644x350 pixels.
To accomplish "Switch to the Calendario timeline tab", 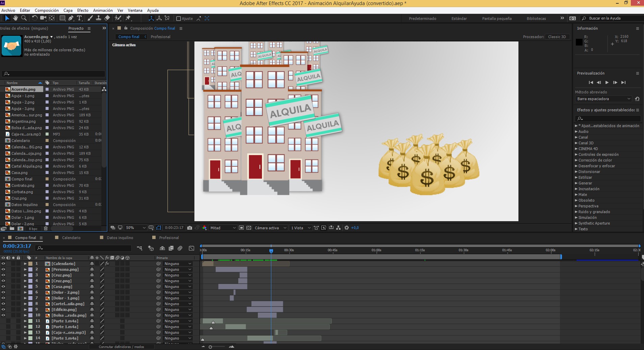I will 71,238.
